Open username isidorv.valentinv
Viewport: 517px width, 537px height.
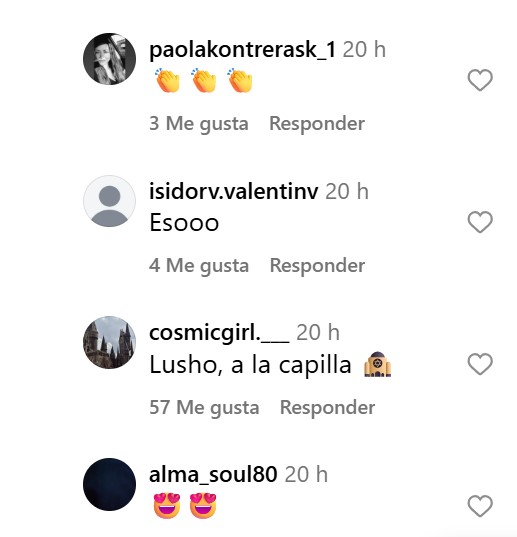[x=234, y=191]
